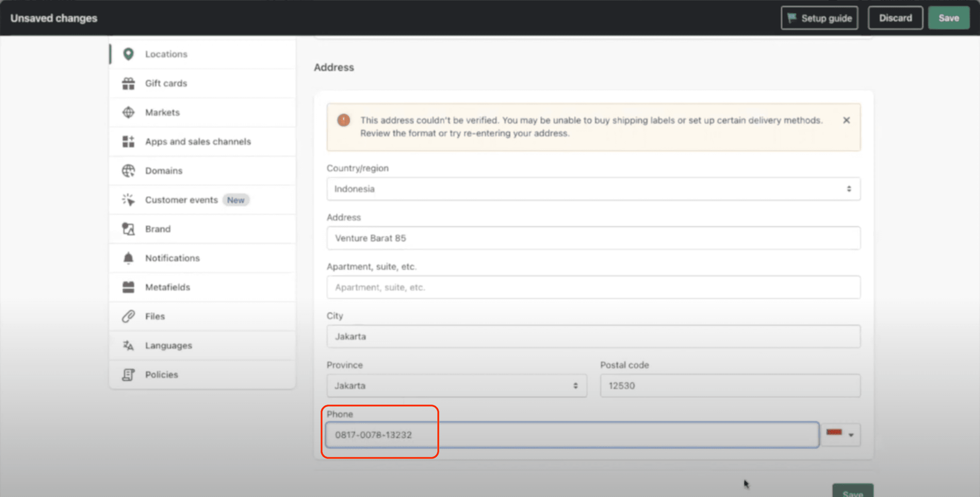Click the Address section heading
The height and width of the screenshot is (497, 980).
(x=333, y=67)
